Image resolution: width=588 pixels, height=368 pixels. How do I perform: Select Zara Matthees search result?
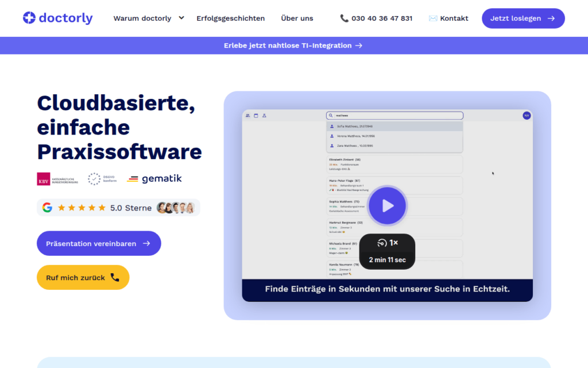coord(394,145)
